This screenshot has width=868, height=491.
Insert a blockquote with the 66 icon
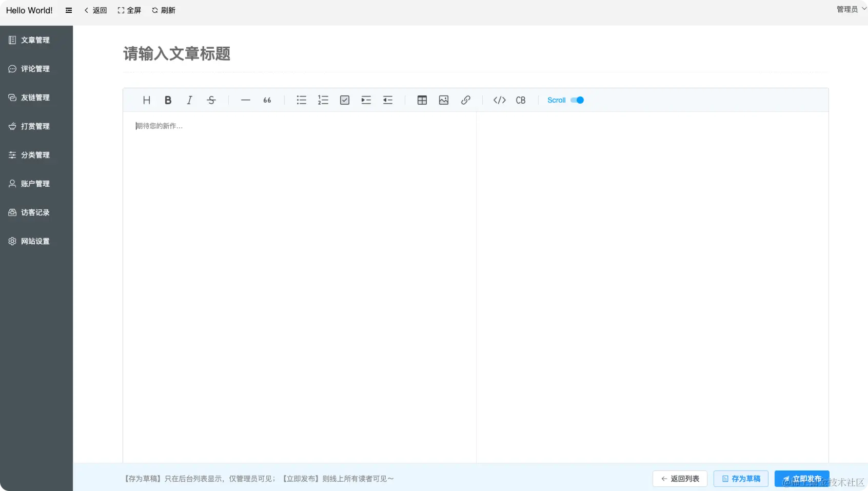point(267,100)
